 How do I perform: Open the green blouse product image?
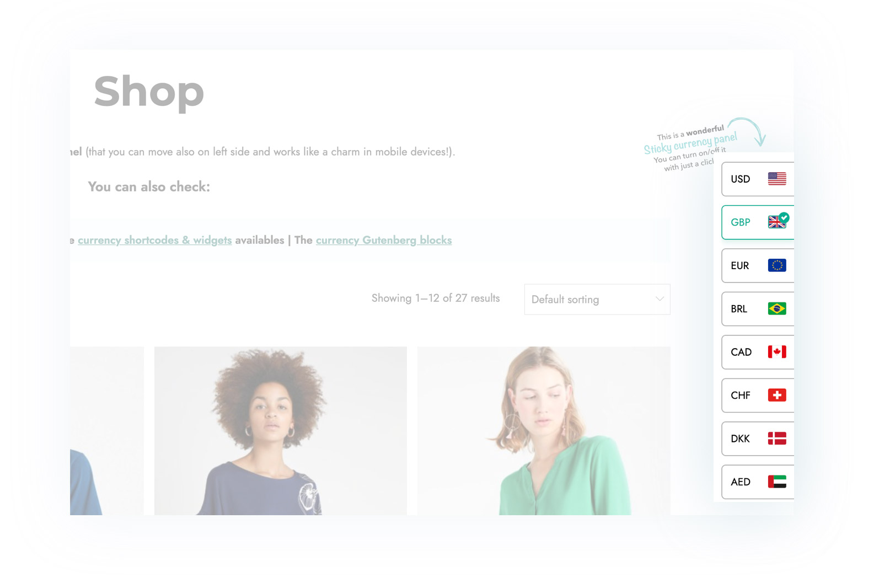[x=544, y=431]
